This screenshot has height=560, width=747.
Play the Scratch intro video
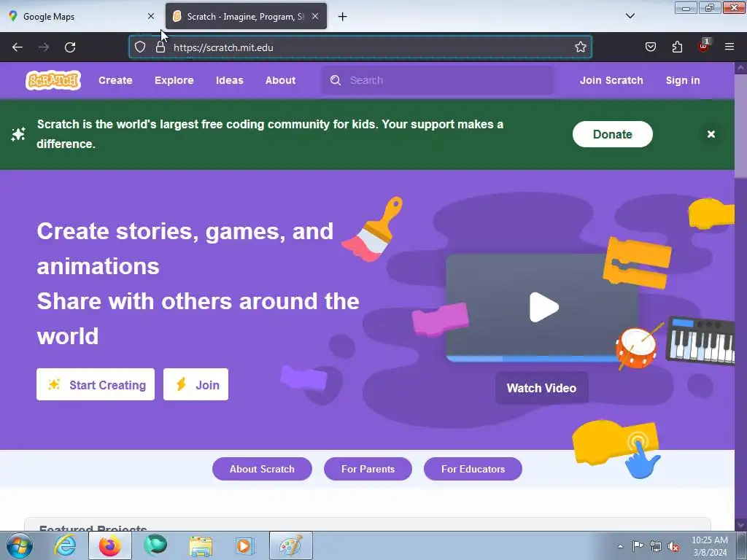543,307
